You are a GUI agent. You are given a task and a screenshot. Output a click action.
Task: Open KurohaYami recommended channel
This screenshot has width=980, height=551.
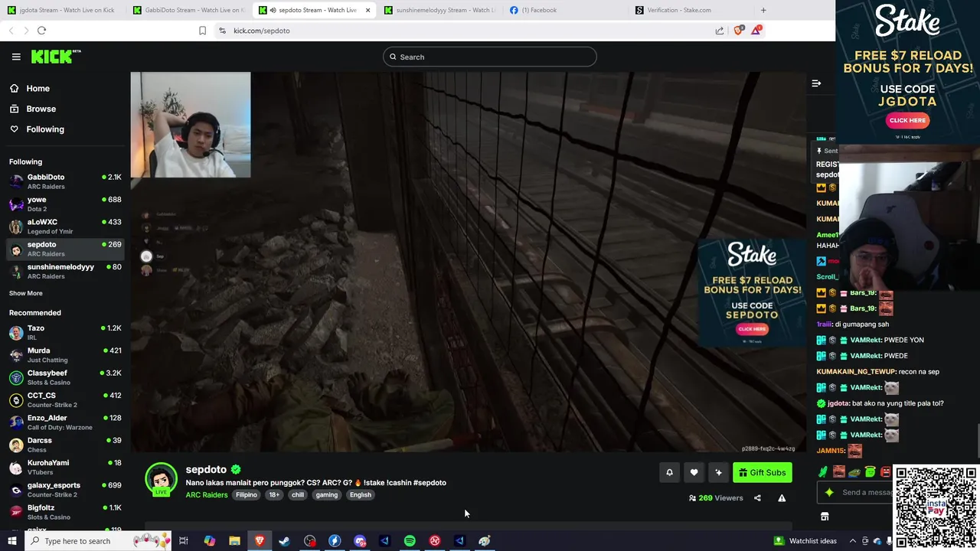point(65,467)
